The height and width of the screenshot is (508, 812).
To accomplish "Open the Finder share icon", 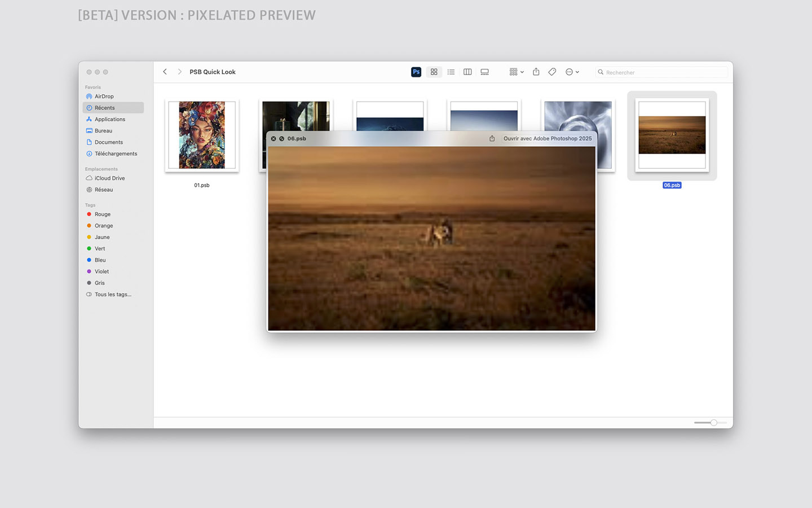I will pos(536,72).
